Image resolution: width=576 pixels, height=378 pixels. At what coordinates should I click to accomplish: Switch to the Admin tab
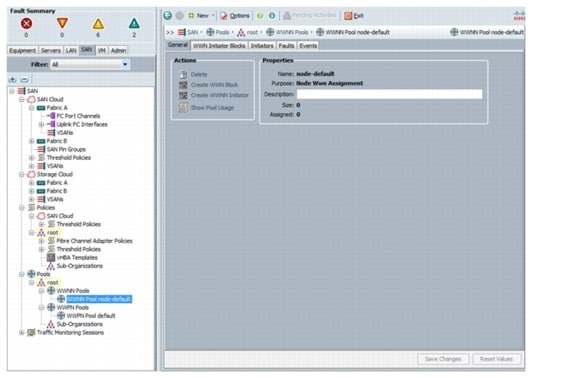pos(118,50)
